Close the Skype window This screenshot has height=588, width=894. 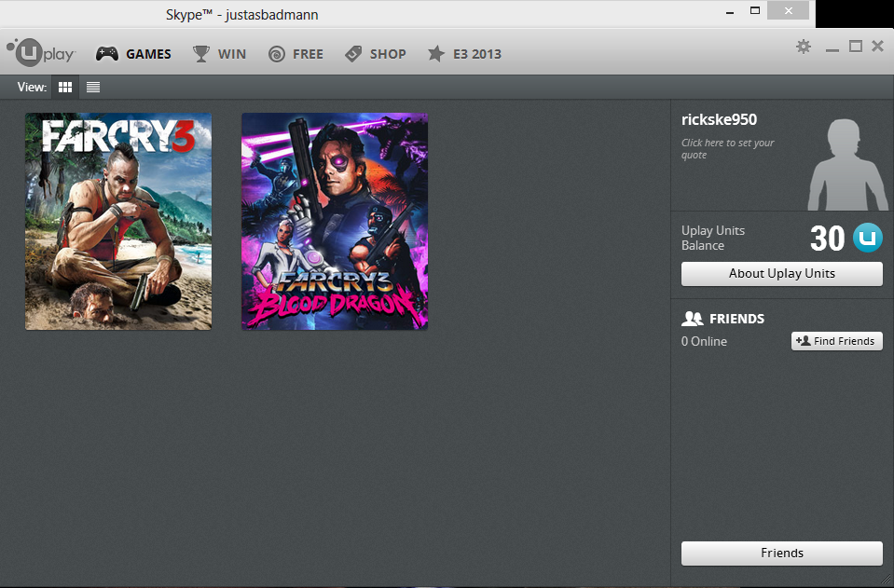788,10
